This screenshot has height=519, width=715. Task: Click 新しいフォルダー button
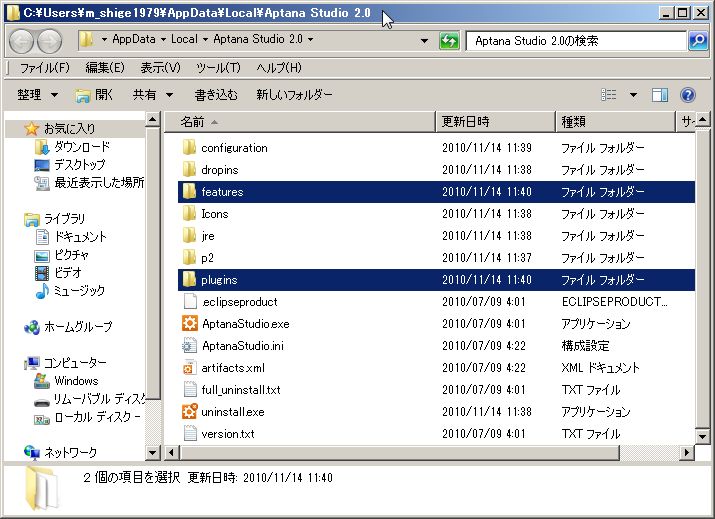pyautogui.click(x=294, y=95)
